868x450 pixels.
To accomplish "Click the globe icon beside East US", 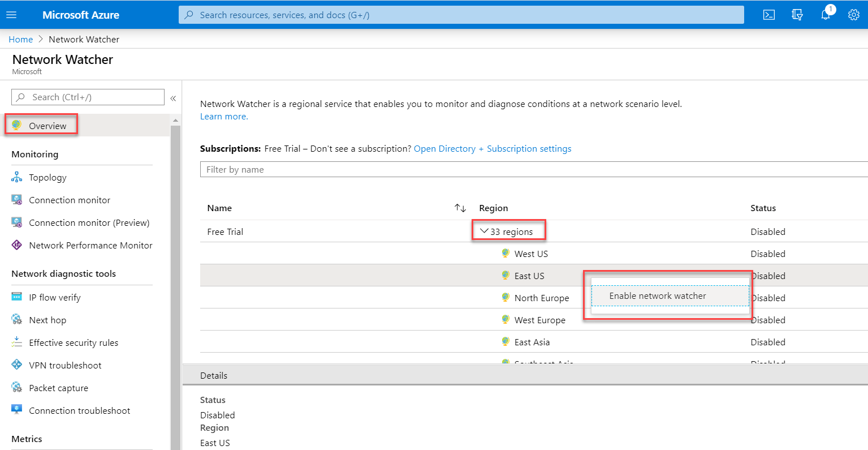I will [x=506, y=275].
